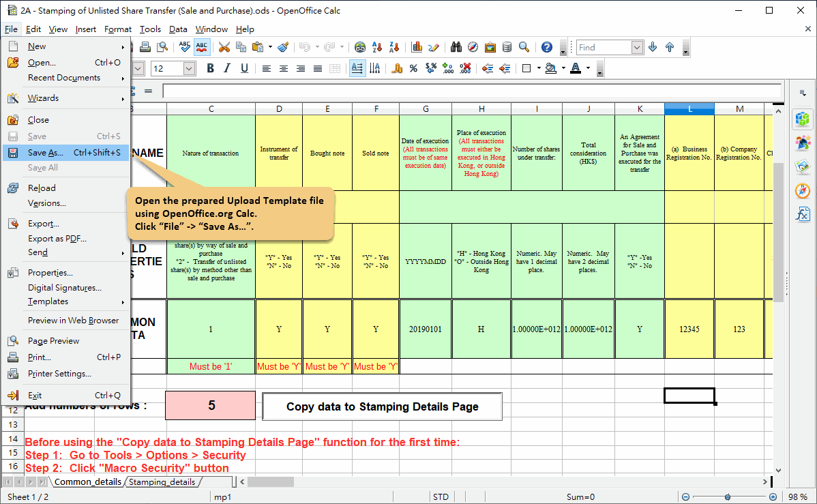Open the sidebar Functions fx deck
Viewport: 817px width, 504px height.
click(803, 214)
